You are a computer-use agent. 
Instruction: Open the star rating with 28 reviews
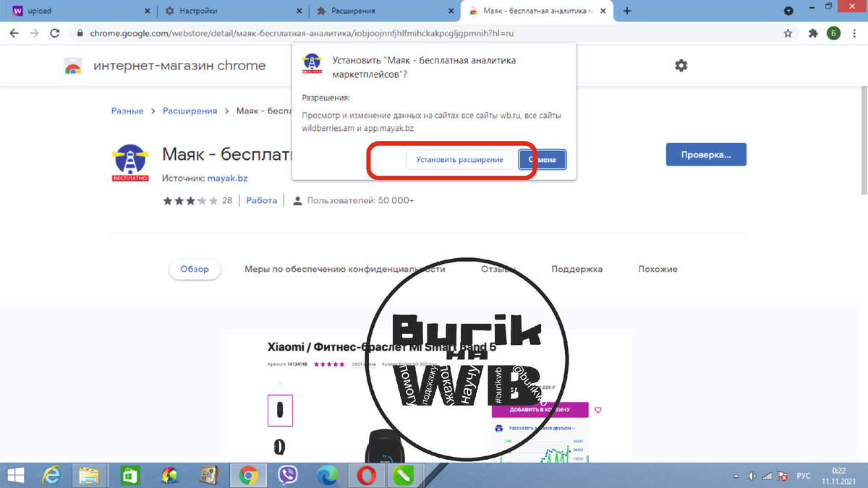click(x=197, y=200)
